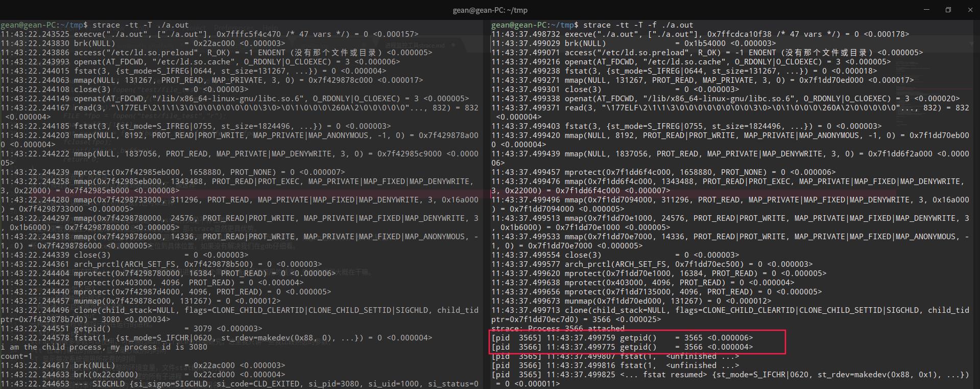The image size is (980, 389).
Task: Select the 11:43:37.499271 mmap line
Action: 703,80
